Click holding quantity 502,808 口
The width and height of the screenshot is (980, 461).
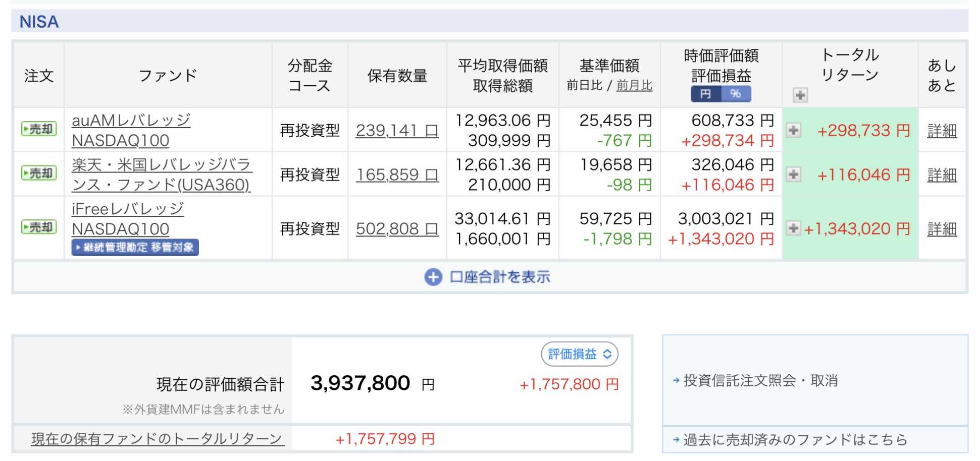[x=397, y=229]
